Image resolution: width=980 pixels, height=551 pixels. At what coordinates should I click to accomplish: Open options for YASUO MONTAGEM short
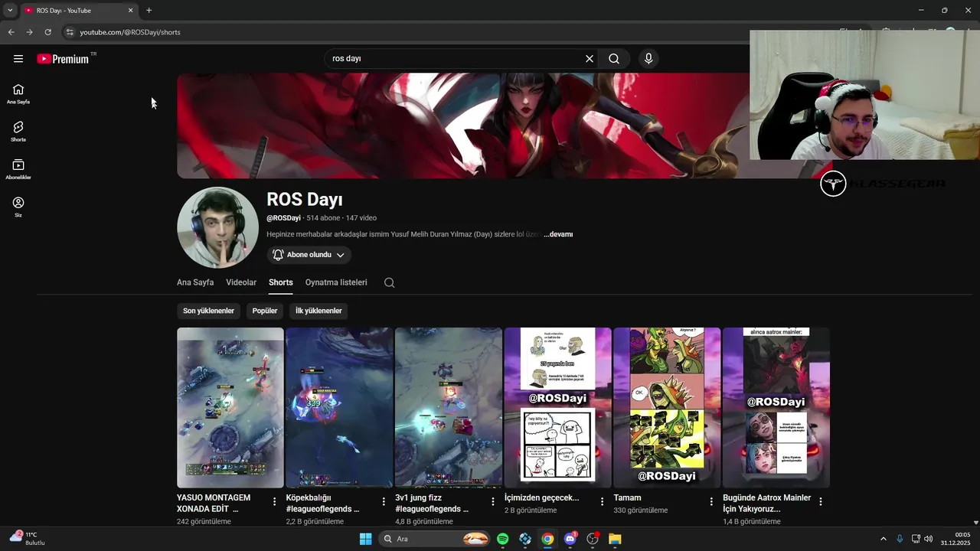tap(275, 502)
